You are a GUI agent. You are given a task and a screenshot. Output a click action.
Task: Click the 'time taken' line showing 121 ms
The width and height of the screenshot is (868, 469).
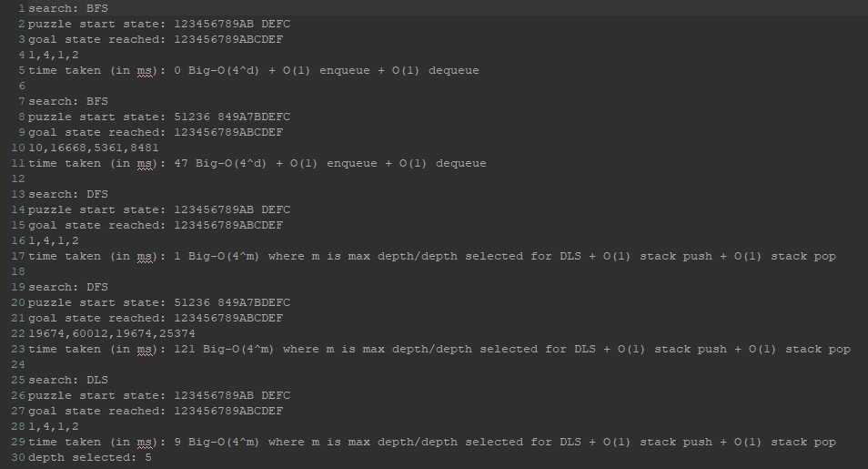coord(439,349)
